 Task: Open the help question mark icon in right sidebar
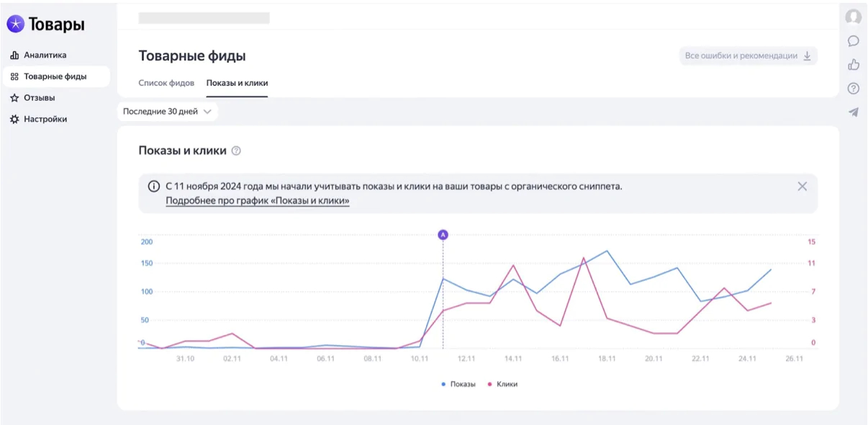pos(854,89)
